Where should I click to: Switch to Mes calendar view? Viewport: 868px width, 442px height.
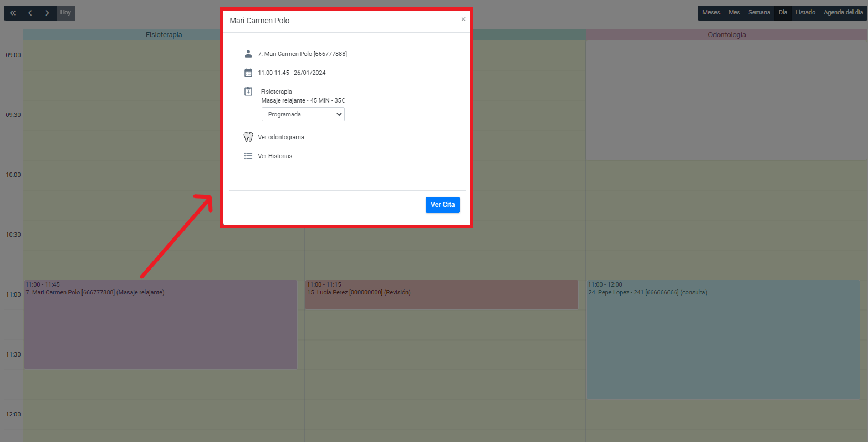tap(734, 13)
